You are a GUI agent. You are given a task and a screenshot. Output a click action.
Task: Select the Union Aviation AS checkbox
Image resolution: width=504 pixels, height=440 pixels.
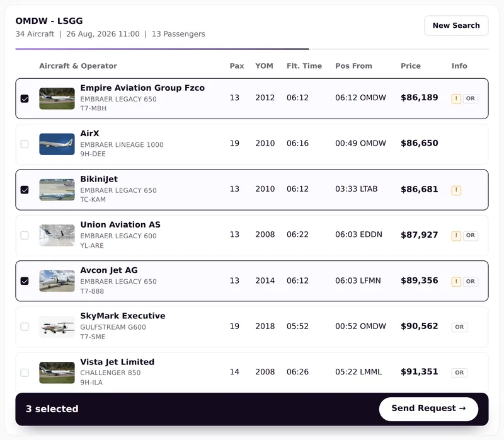point(25,235)
